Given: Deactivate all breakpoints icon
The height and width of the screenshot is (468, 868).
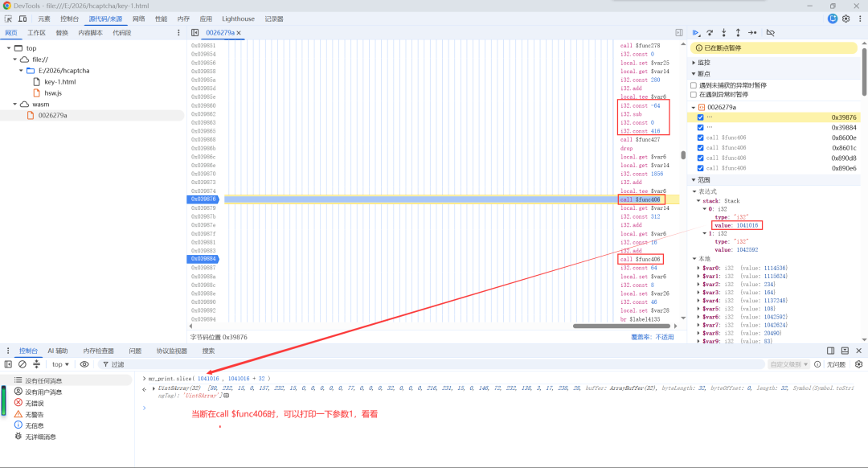Looking at the screenshot, I should pyautogui.click(x=770, y=33).
